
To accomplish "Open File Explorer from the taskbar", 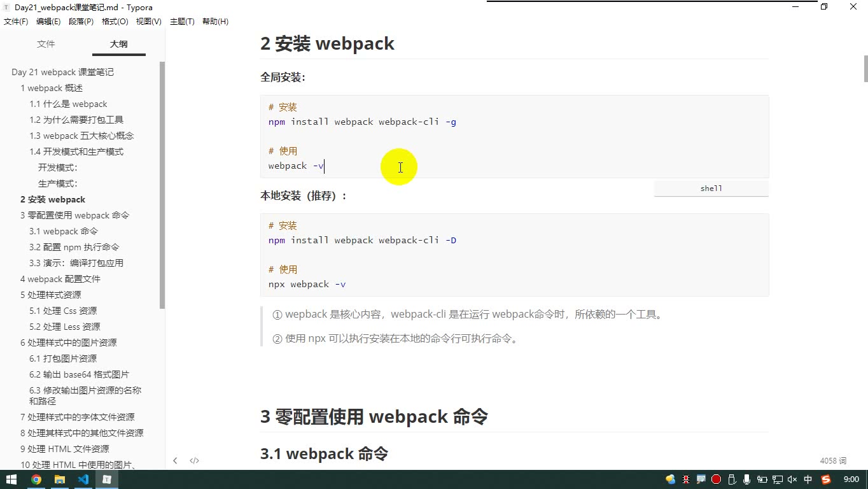I will 60,479.
